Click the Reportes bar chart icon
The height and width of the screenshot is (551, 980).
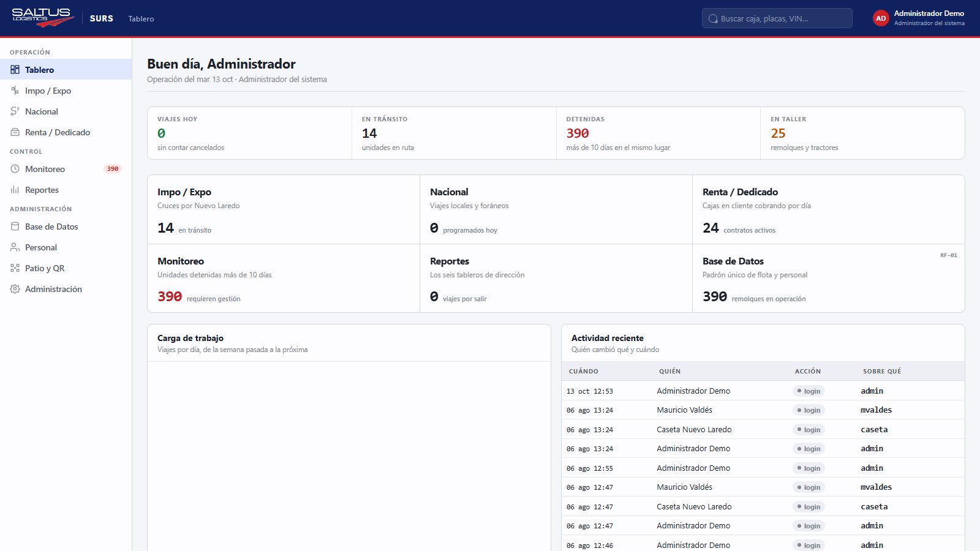point(15,190)
